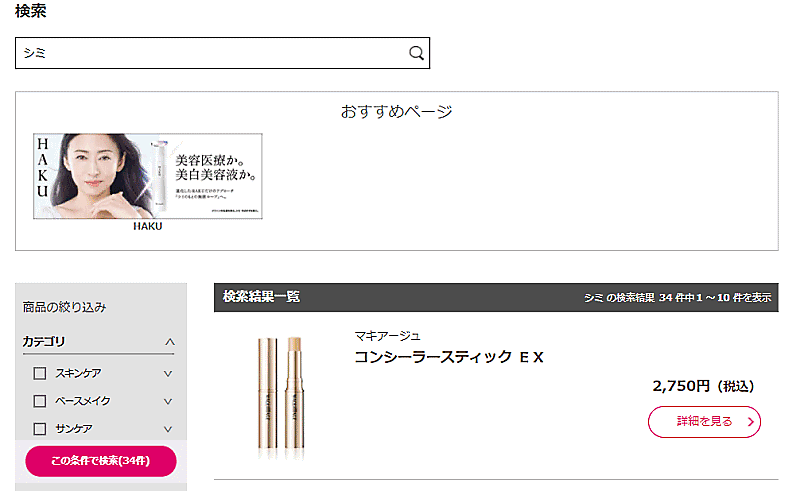Click into the シミ search text field
The image size is (800, 491).
(x=210, y=54)
